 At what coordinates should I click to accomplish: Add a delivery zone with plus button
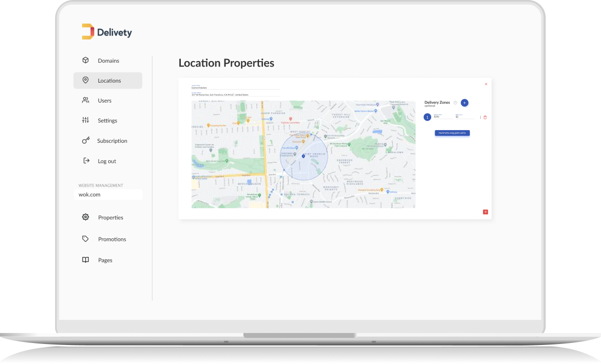pos(465,103)
